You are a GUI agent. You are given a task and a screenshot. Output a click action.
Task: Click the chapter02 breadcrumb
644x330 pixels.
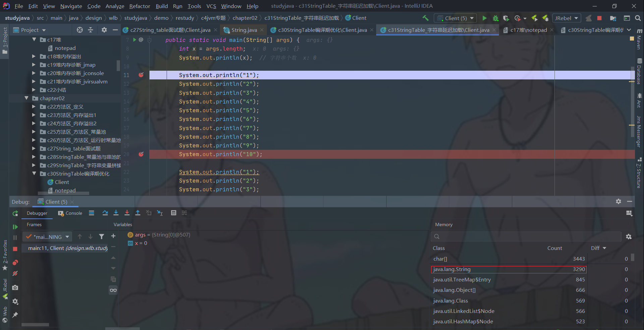[245, 18]
